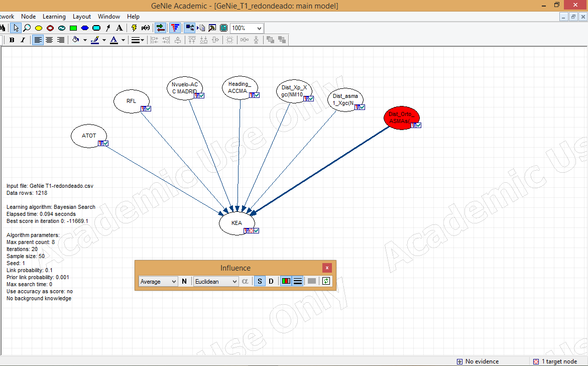Expand the line color dropdown arrow
Image resolution: width=588 pixels, height=366 pixels.
pos(104,40)
